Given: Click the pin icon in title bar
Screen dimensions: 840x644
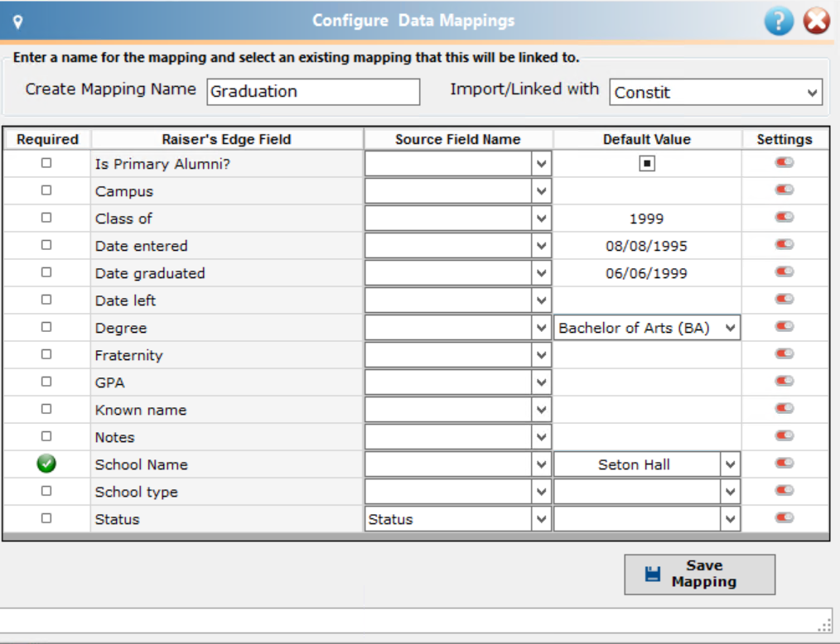Looking at the screenshot, I should pyautogui.click(x=17, y=22).
